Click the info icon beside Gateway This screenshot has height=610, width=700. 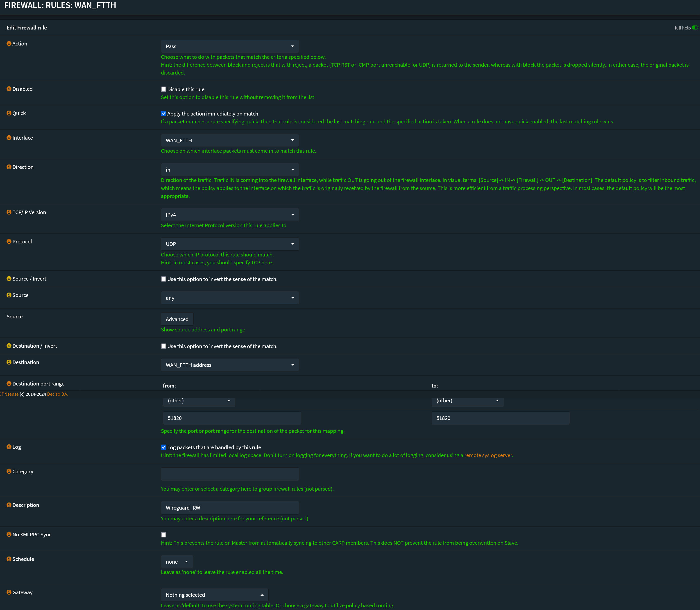point(9,592)
